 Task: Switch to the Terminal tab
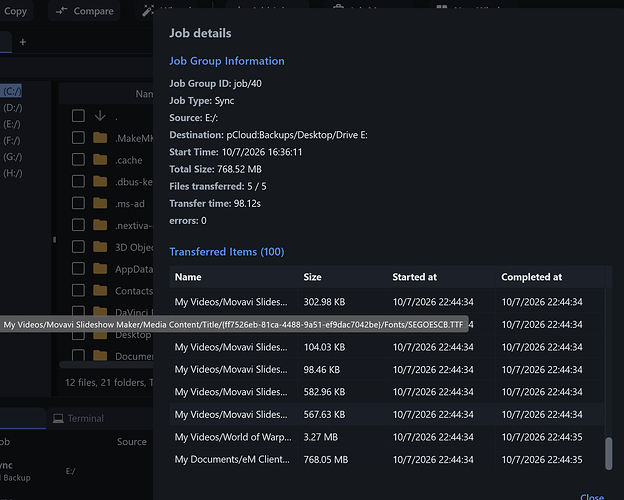coord(79,418)
